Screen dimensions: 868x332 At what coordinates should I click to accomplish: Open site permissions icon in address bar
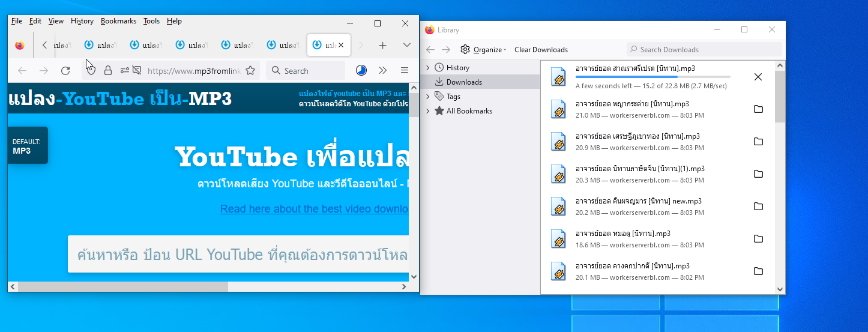[x=124, y=71]
